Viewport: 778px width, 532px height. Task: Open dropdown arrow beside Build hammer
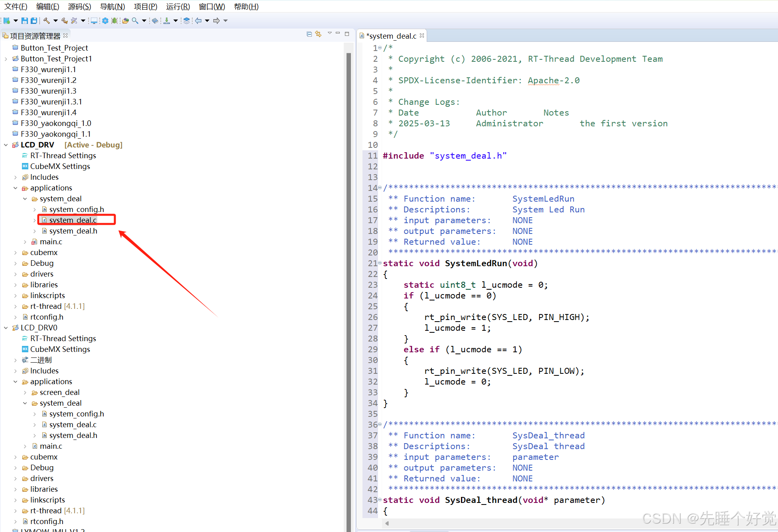pyautogui.click(x=55, y=21)
